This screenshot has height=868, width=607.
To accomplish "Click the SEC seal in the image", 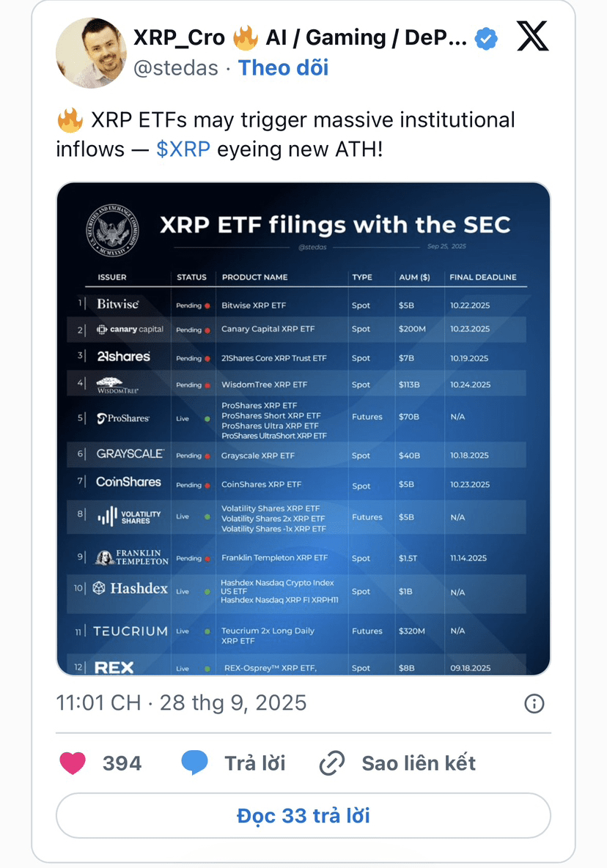I will pos(112,230).
